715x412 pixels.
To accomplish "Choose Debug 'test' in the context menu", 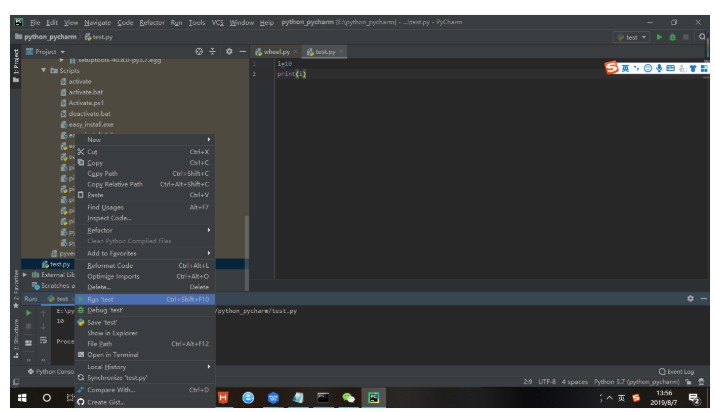I will [105, 310].
